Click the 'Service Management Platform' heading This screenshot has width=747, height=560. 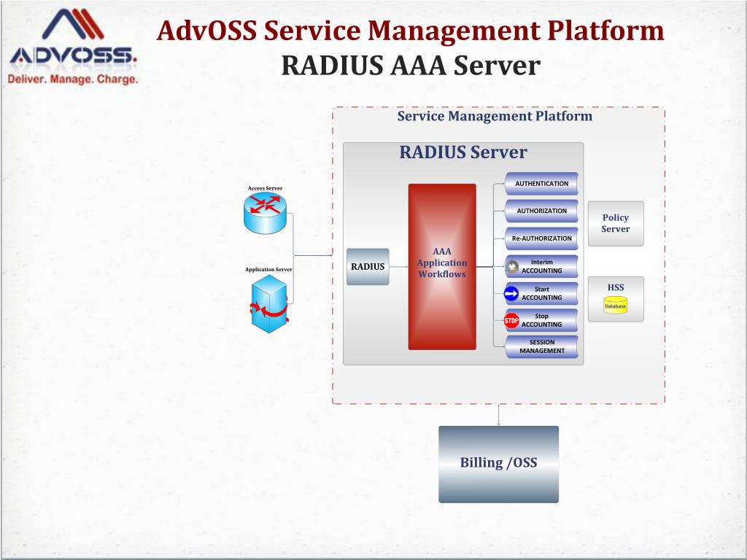click(x=495, y=116)
